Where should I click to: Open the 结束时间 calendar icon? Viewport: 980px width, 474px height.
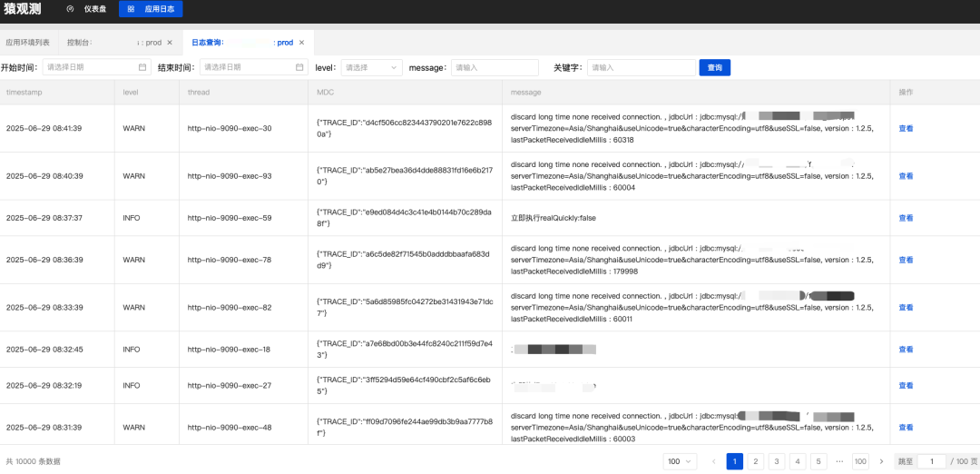click(299, 67)
